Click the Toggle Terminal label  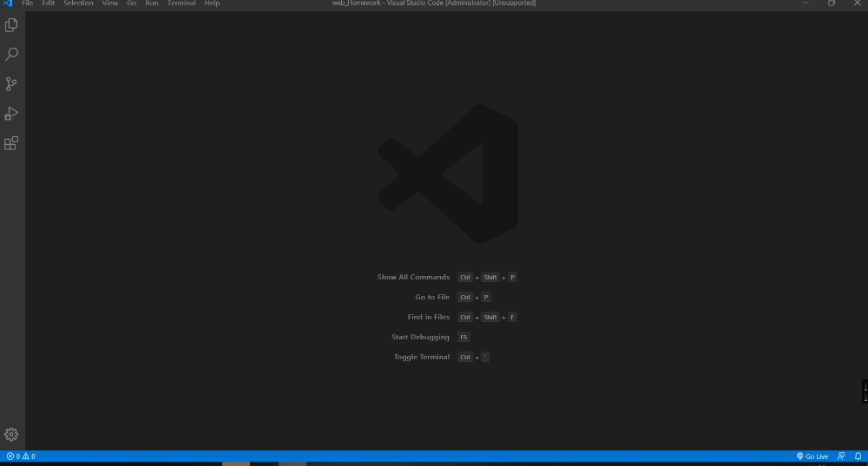(421, 357)
